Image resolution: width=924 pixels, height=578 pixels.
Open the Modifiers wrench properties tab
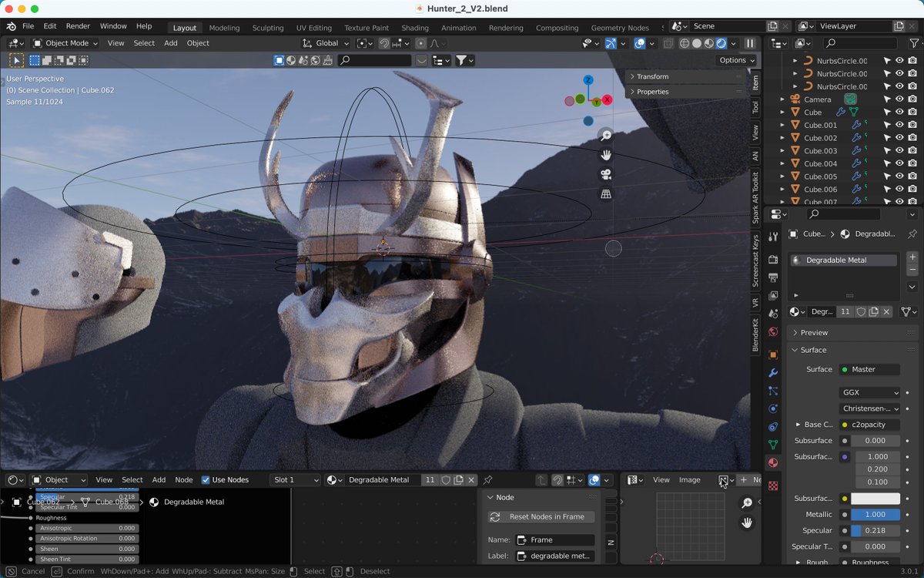click(773, 373)
